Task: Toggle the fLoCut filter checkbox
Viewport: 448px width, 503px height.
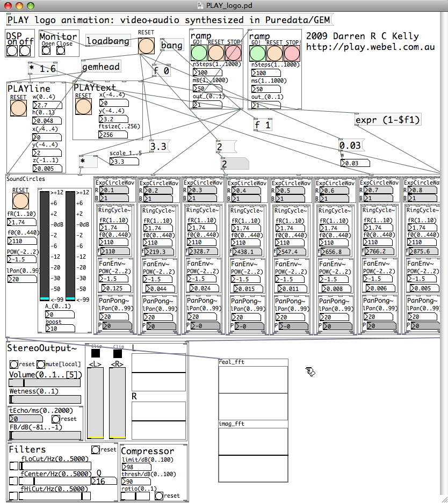Action: point(13,466)
